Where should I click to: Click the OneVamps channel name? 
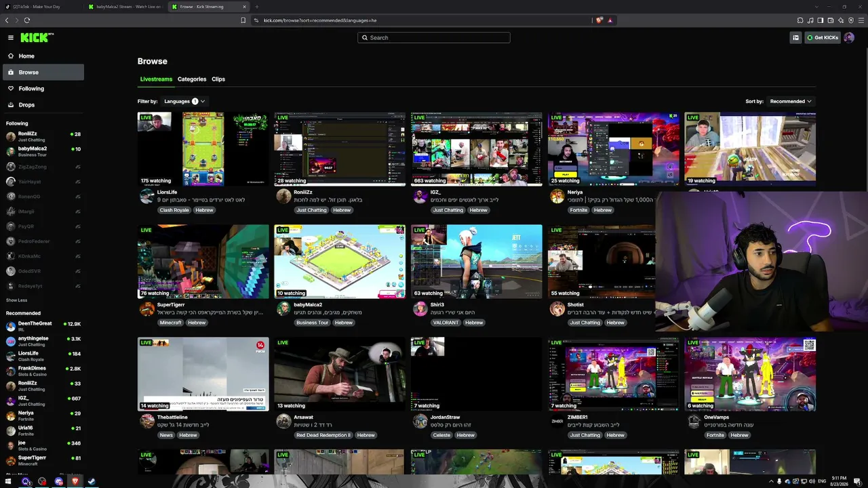[716, 418]
